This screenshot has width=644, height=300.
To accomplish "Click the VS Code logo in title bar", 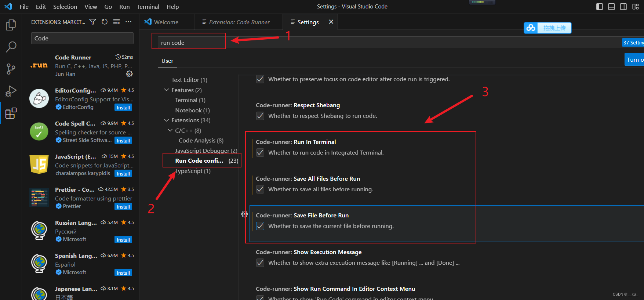I will pyautogui.click(x=8, y=7).
